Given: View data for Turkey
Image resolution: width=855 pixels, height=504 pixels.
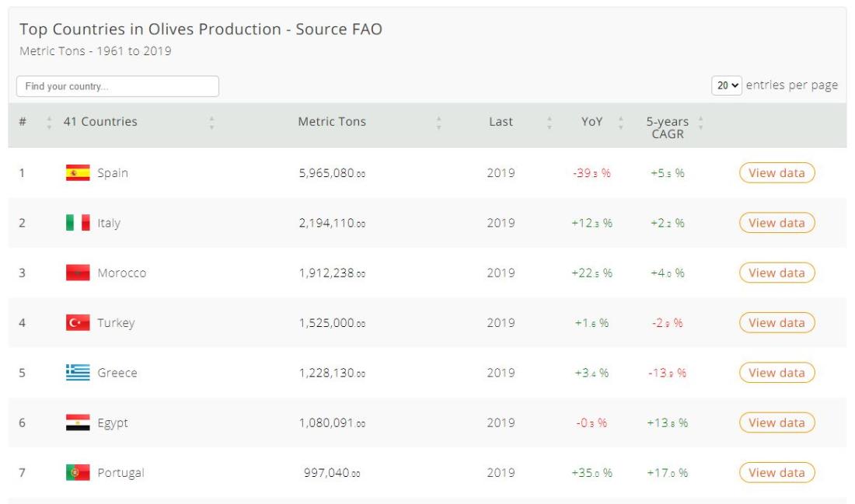Looking at the screenshot, I should pos(776,322).
